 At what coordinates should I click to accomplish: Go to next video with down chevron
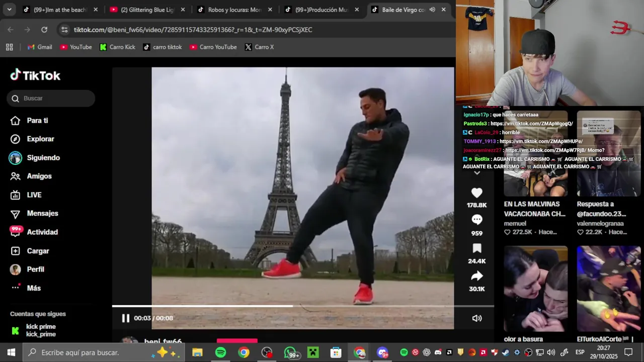pyautogui.click(x=477, y=172)
